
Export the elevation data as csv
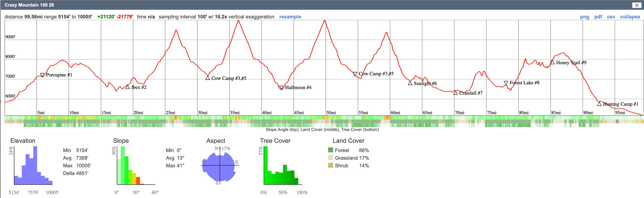611,17
